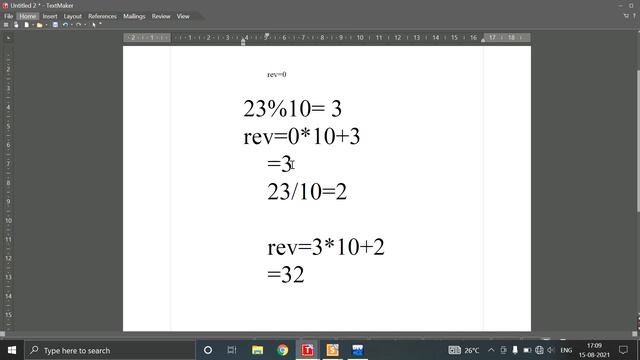Click the line '=3' in the document
Viewport: 640px width, 360px height.
tap(279, 164)
